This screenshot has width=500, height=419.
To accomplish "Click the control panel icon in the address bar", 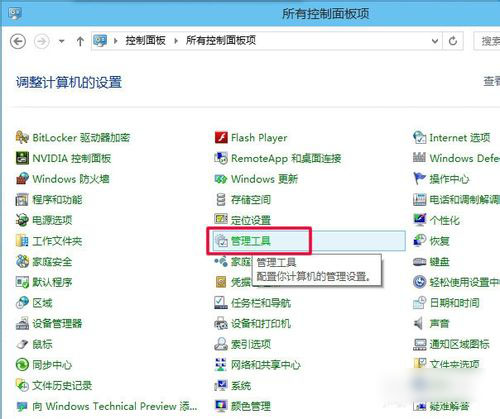I will pos(100,41).
